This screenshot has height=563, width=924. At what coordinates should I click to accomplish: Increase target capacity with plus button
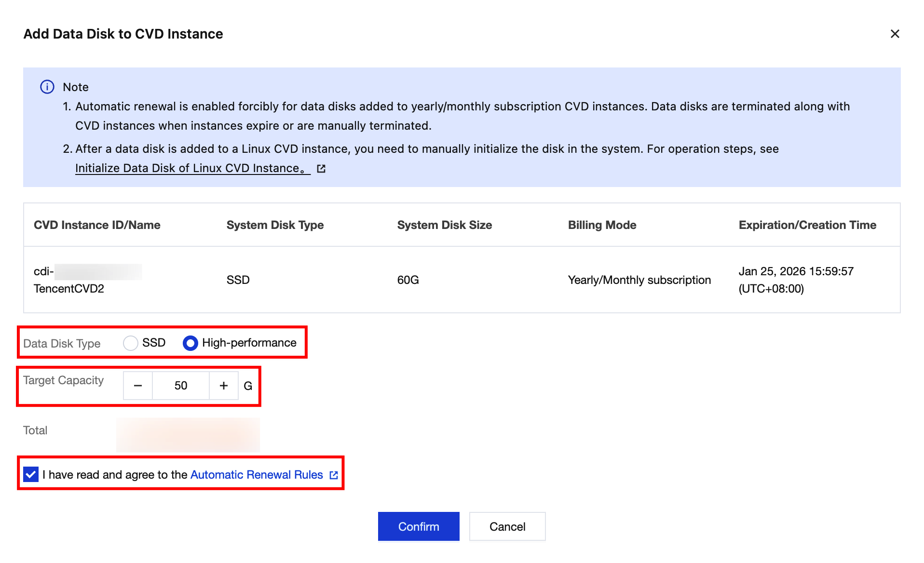pos(224,386)
